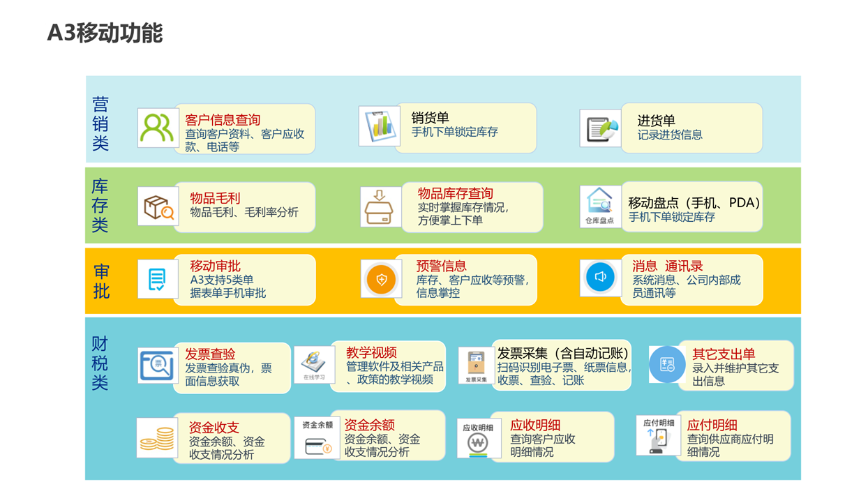Image resolution: width=868 pixels, height=489 pixels.
Task: Click the 物品库存查询 box download icon
Action: point(380,206)
